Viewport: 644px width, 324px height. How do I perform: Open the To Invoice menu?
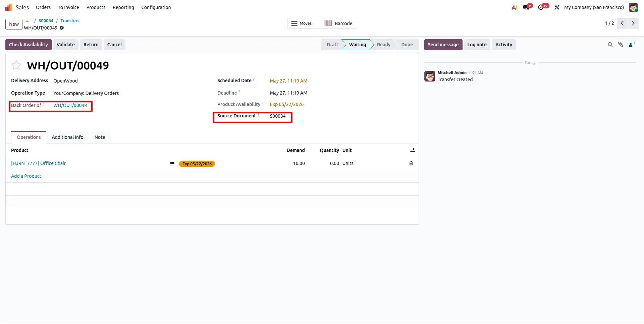coord(68,7)
